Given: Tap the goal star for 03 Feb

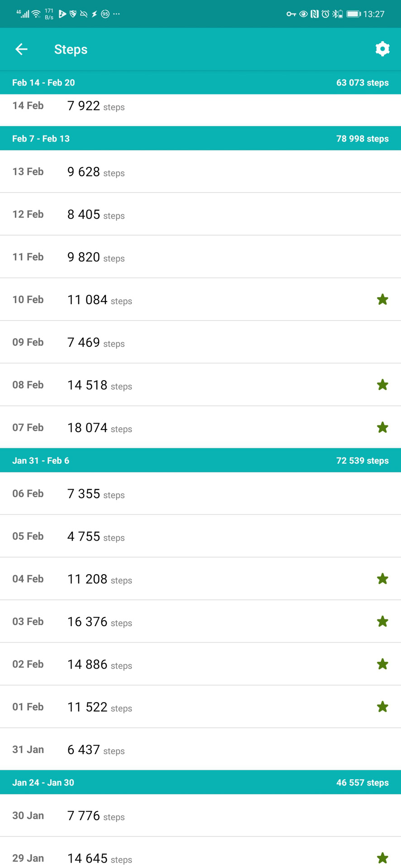Looking at the screenshot, I should (x=382, y=621).
